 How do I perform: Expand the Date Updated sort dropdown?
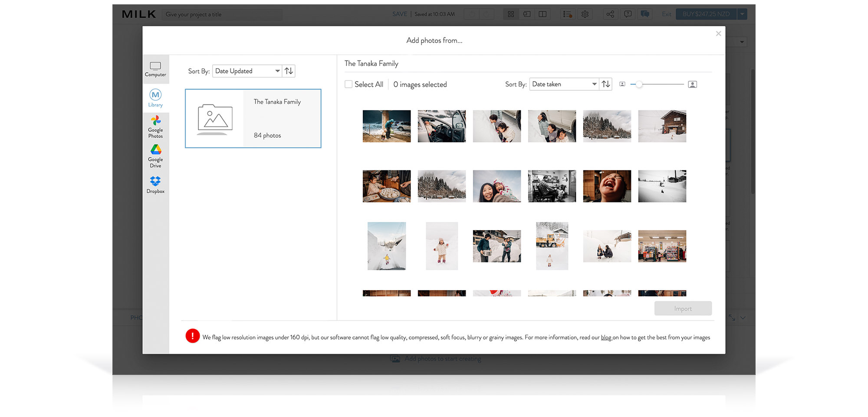point(247,71)
